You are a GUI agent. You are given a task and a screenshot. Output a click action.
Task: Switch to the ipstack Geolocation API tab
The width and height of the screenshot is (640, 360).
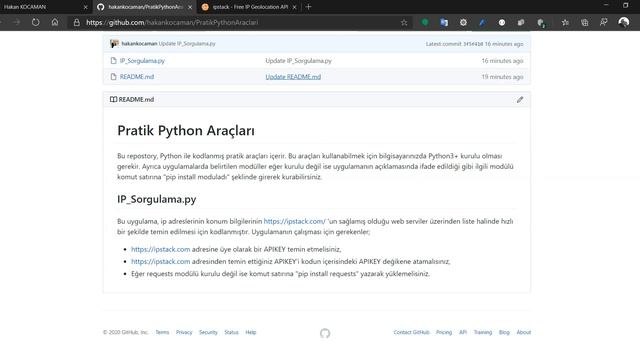[249, 7]
